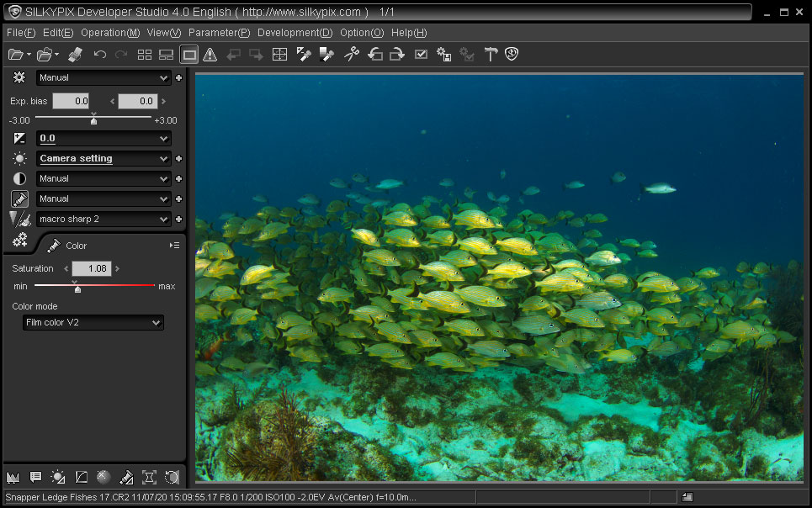
Task: Toggle single-image preview display mode
Action: pyautogui.click(x=189, y=55)
